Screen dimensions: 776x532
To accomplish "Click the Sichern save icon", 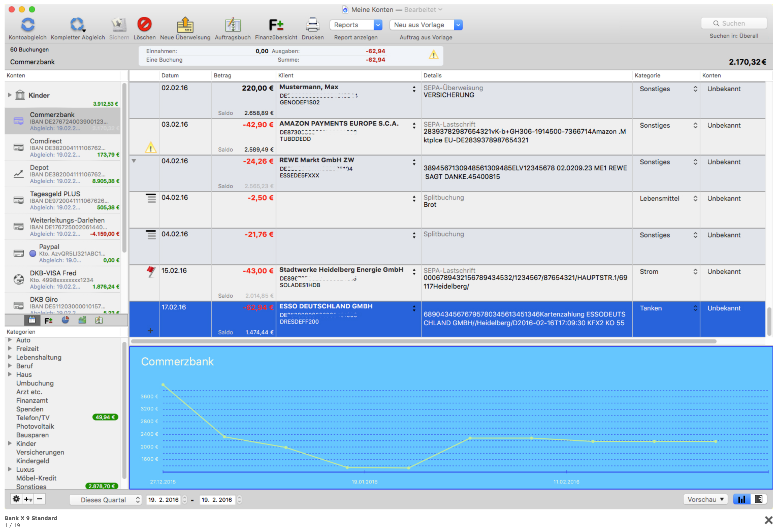I will point(119,25).
